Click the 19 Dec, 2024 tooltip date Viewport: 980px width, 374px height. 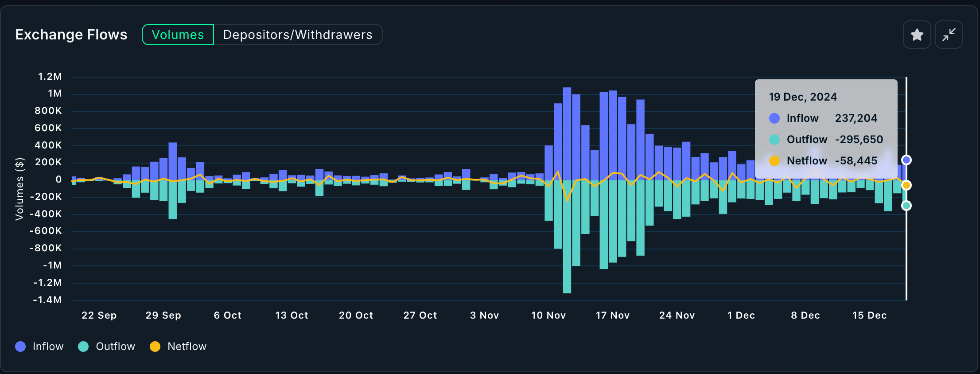tap(803, 97)
